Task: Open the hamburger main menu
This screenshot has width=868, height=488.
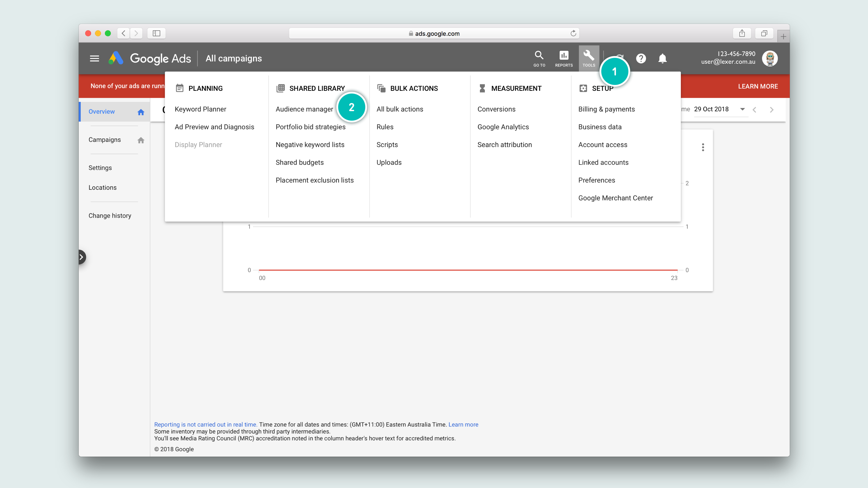Action: pos(94,59)
